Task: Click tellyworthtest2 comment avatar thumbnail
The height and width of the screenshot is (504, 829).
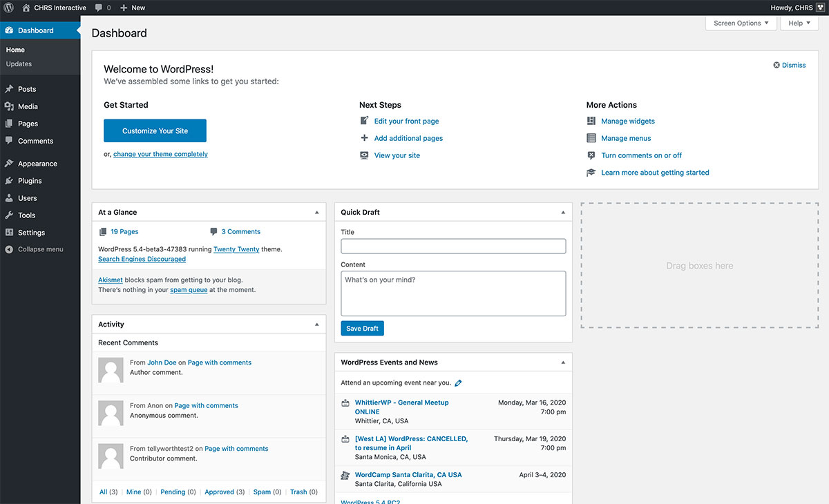Action: 111,456
